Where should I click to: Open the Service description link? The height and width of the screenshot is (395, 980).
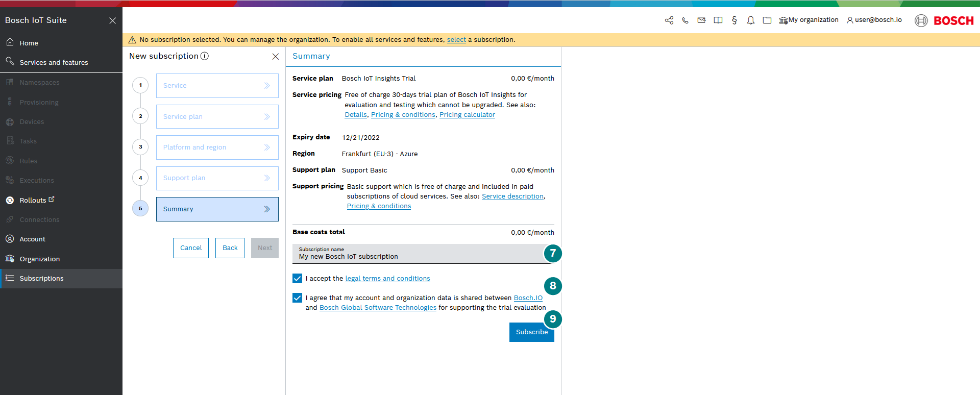(512, 196)
